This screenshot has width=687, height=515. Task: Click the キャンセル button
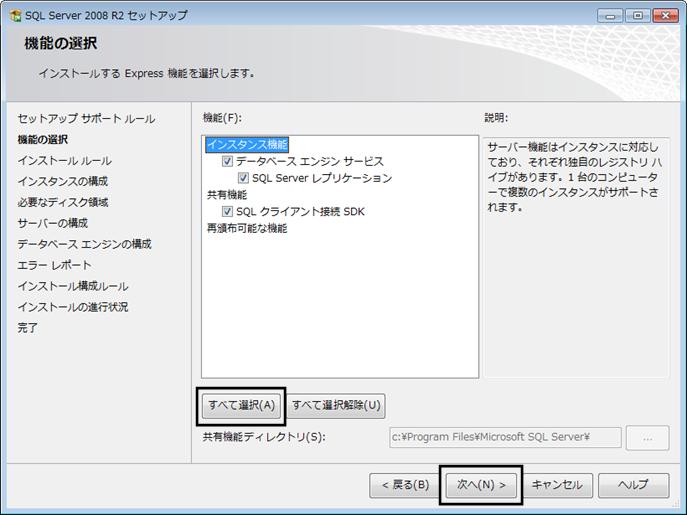point(557,485)
